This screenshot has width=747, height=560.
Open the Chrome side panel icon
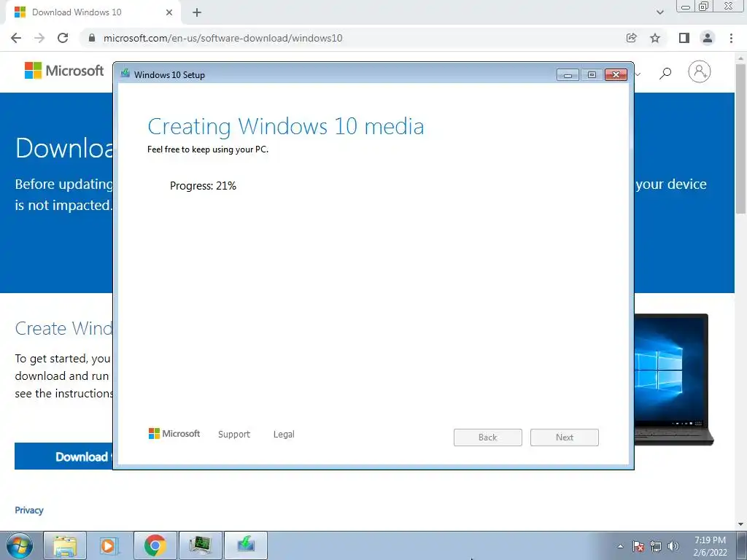[x=684, y=38]
